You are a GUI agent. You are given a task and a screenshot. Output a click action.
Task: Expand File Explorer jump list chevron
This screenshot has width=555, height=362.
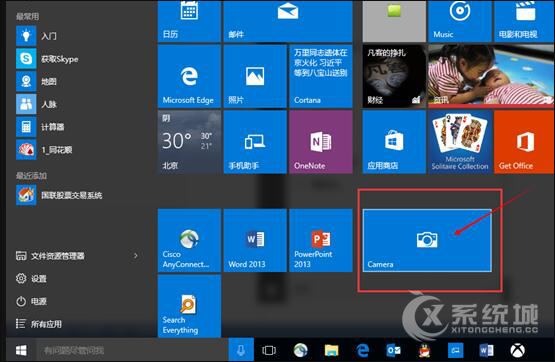tap(136, 255)
